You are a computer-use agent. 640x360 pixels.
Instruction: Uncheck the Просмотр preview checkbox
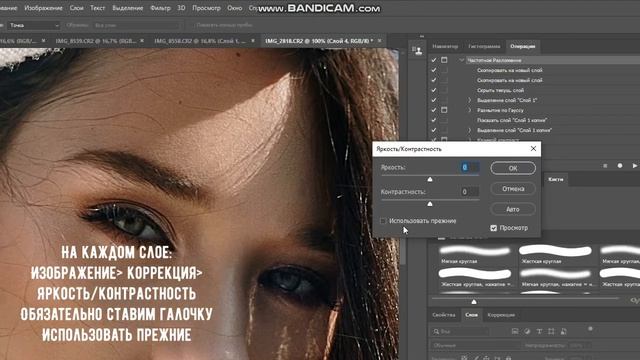pyautogui.click(x=493, y=228)
